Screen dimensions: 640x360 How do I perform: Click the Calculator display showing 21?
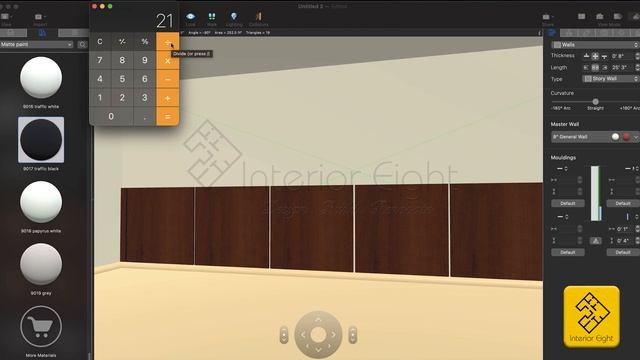click(x=164, y=21)
